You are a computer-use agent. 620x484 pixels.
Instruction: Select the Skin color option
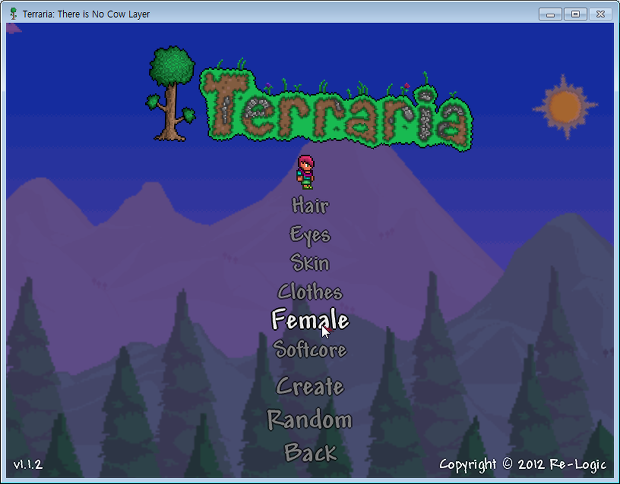(x=310, y=263)
